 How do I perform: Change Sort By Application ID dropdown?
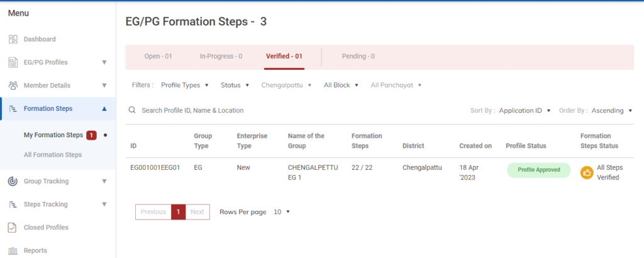tap(525, 110)
